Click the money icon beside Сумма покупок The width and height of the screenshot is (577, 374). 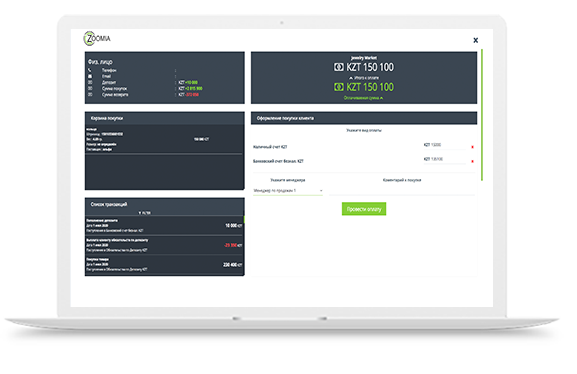(x=90, y=88)
